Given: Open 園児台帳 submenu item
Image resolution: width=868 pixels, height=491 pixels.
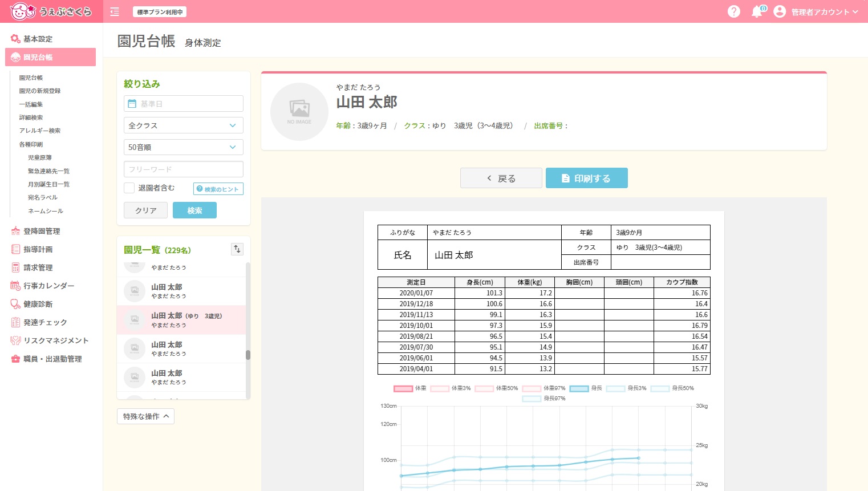Looking at the screenshot, I should tap(31, 78).
